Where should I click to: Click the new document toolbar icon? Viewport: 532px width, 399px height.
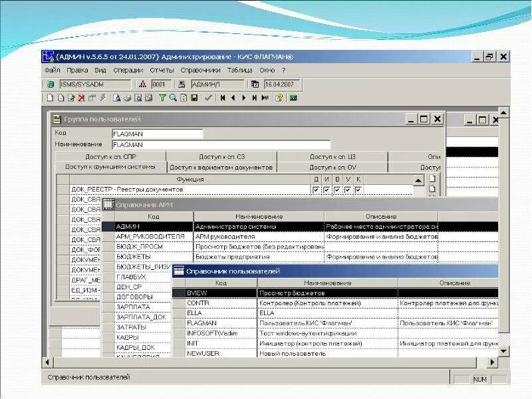51,98
